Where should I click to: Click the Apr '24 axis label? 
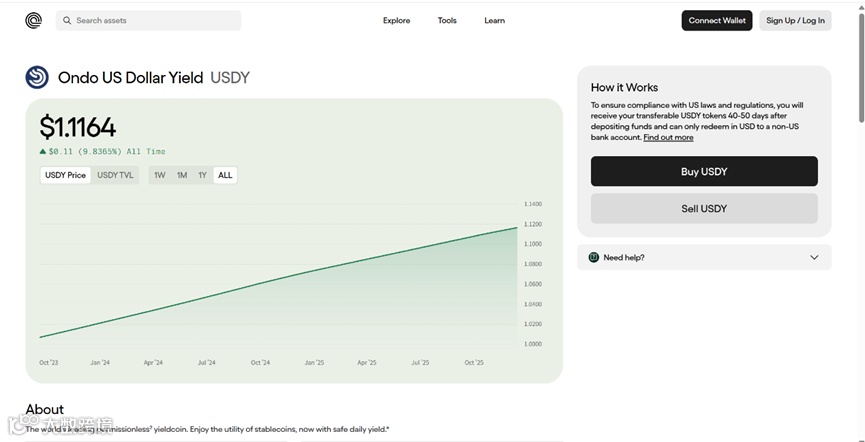click(x=153, y=363)
